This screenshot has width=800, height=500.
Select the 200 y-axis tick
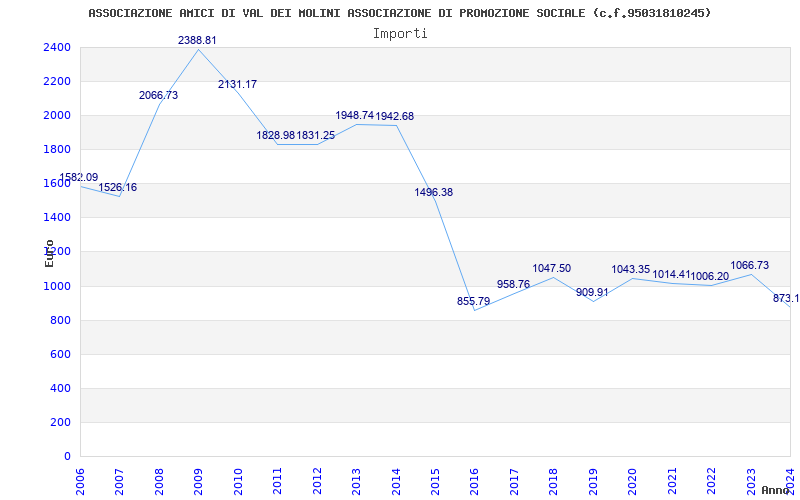[x=61, y=422]
